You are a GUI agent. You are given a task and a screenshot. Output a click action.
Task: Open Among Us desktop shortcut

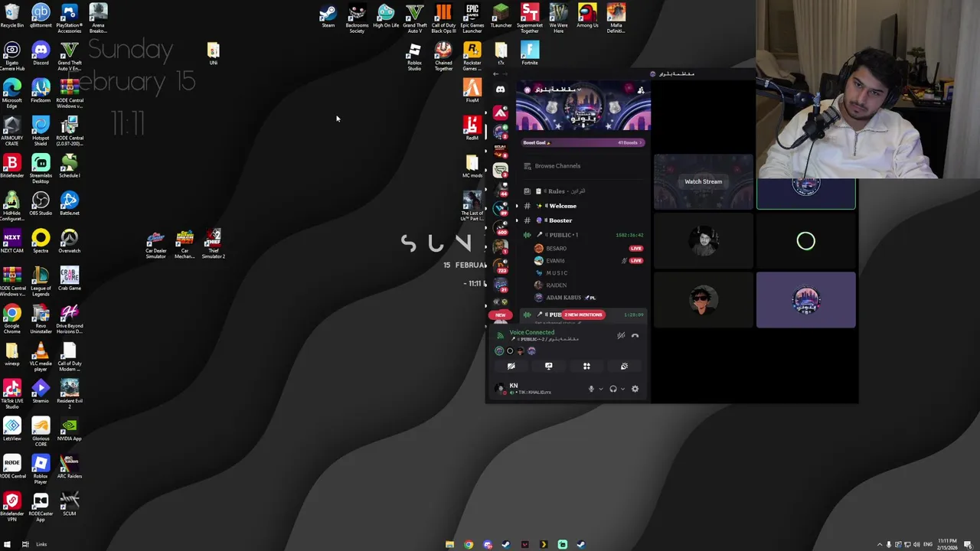(x=587, y=16)
